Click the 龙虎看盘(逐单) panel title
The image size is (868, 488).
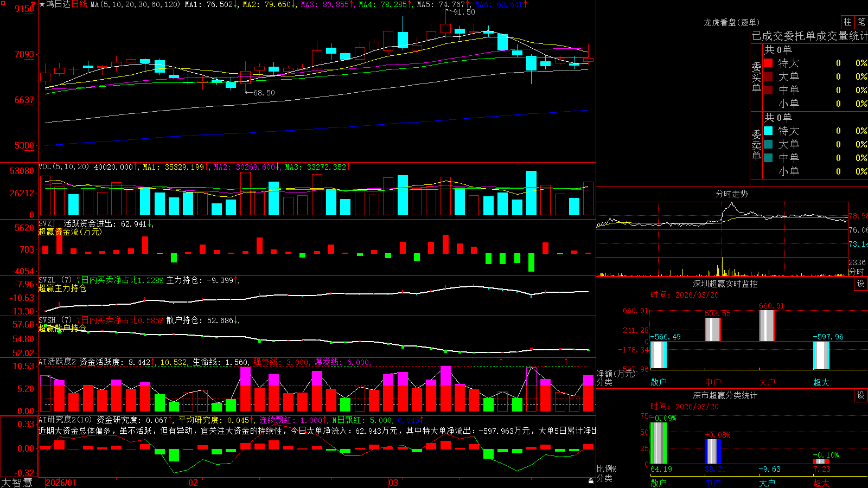click(x=731, y=22)
